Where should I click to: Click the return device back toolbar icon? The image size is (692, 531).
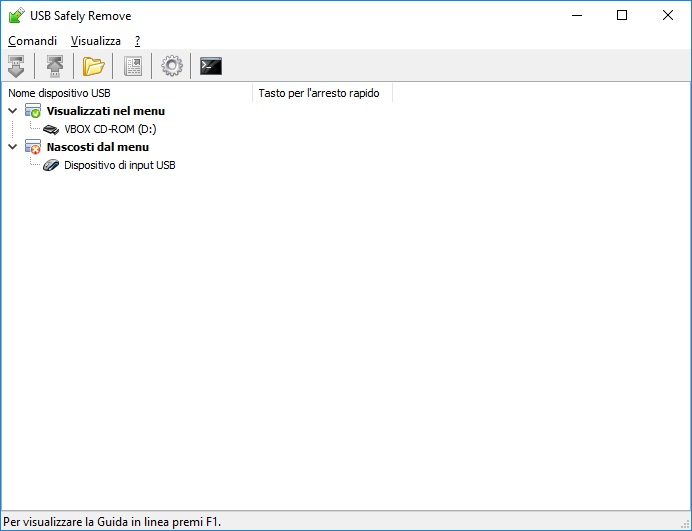pos(55,66)
